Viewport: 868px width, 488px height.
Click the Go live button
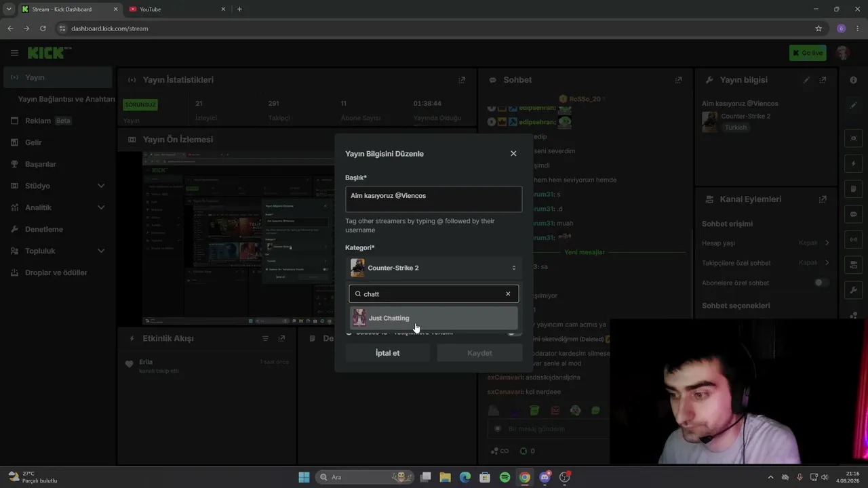click(x=808, y=53)
